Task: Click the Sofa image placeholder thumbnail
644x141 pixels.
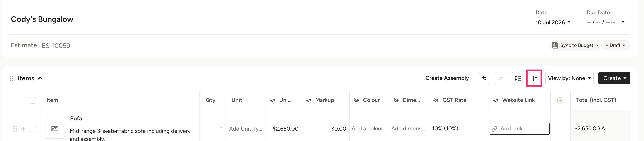Action: coord(55,129)
